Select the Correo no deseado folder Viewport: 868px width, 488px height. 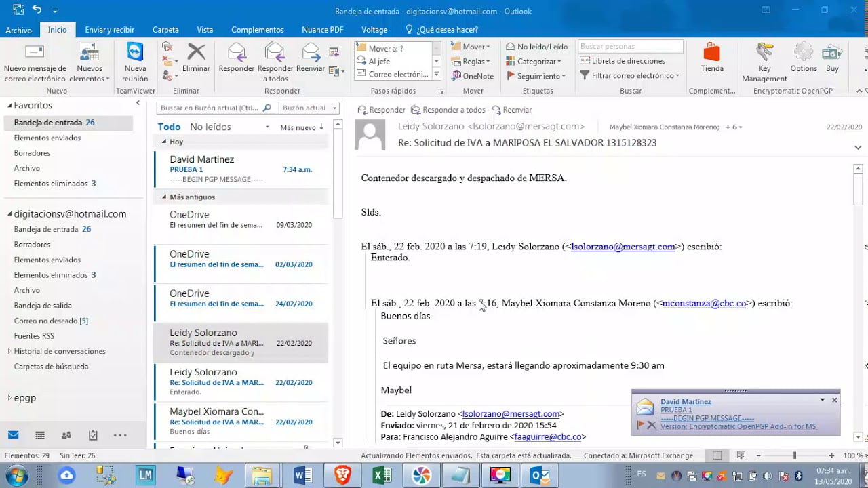click(51, 321)
